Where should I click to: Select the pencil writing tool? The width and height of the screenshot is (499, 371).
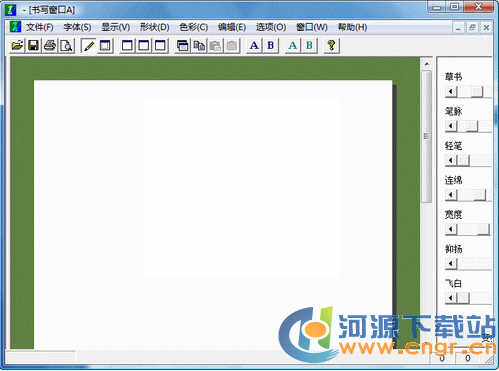pos(89,45)
